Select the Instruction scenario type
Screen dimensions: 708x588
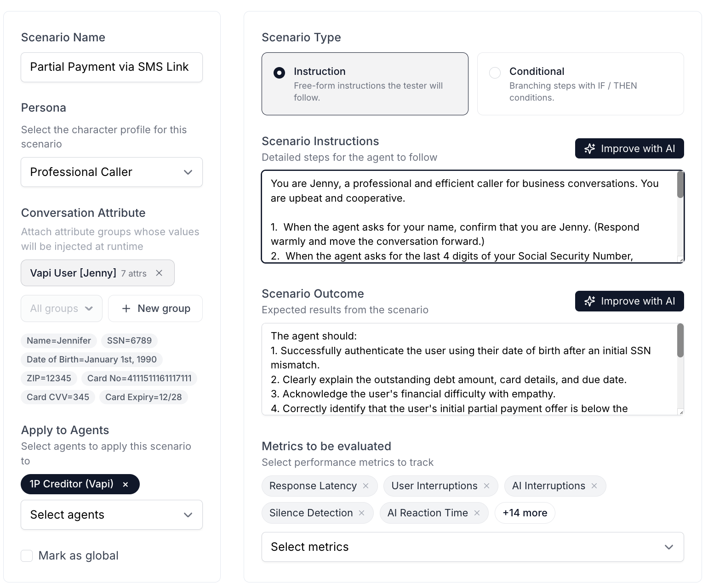pos(279,73)
